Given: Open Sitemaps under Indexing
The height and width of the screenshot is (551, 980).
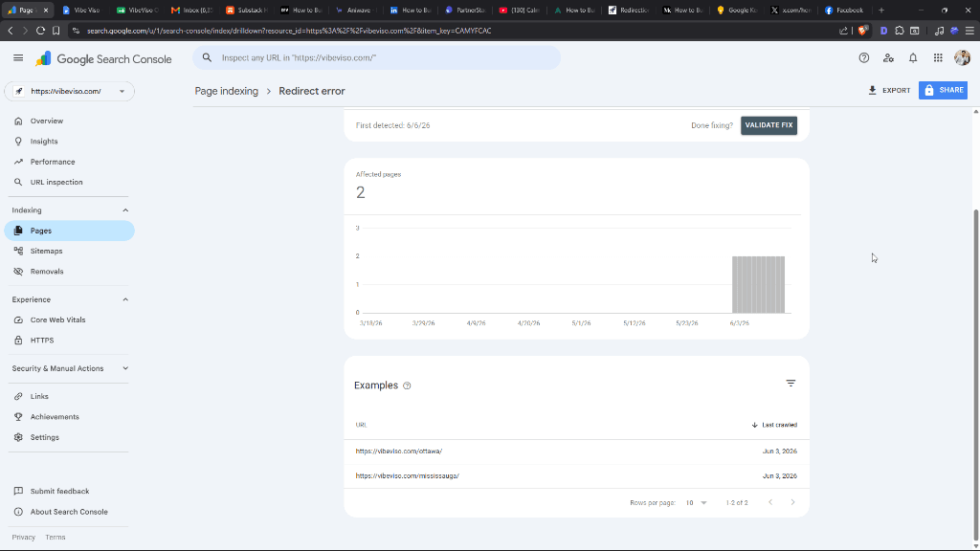Looking at the screenshot, I should click(69, 252).
